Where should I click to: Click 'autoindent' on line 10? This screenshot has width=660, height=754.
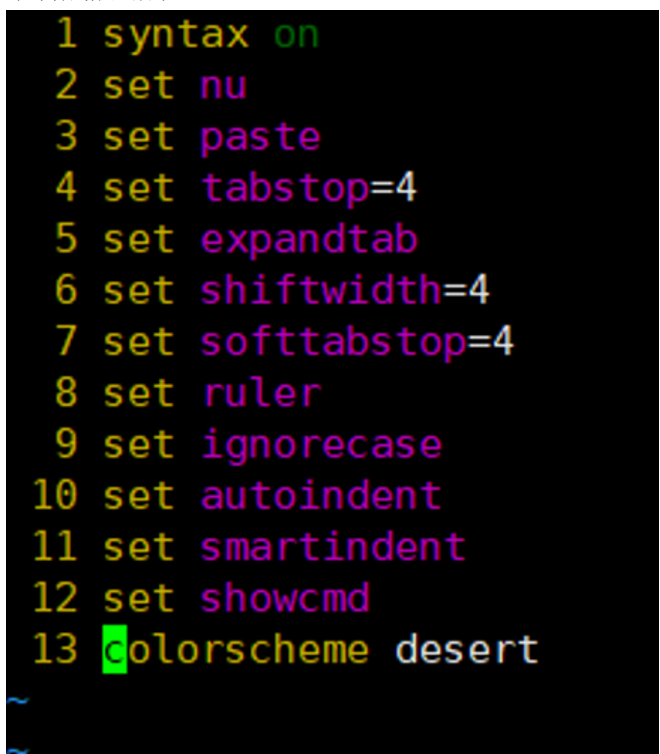pos(321,495)
